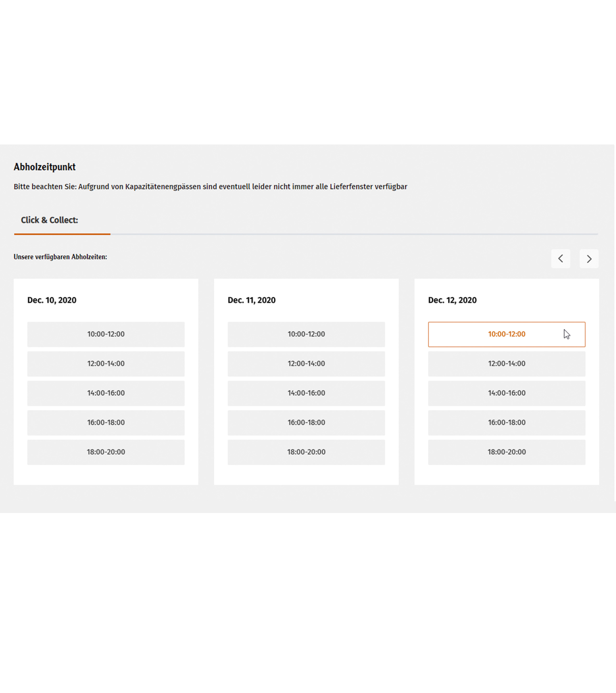Pick 16:00-18:00 slot on Dec. 10, 2020

(106, 423)
